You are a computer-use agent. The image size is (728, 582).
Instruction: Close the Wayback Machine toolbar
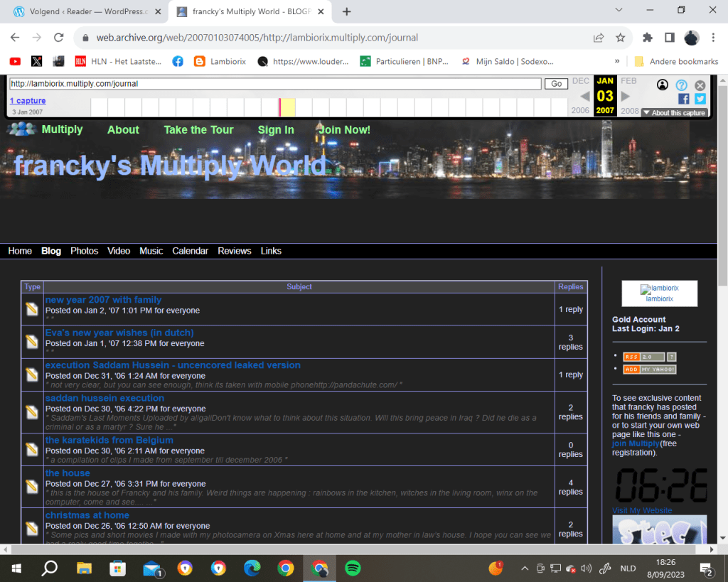pyautogui.click(x=700, y=85)
